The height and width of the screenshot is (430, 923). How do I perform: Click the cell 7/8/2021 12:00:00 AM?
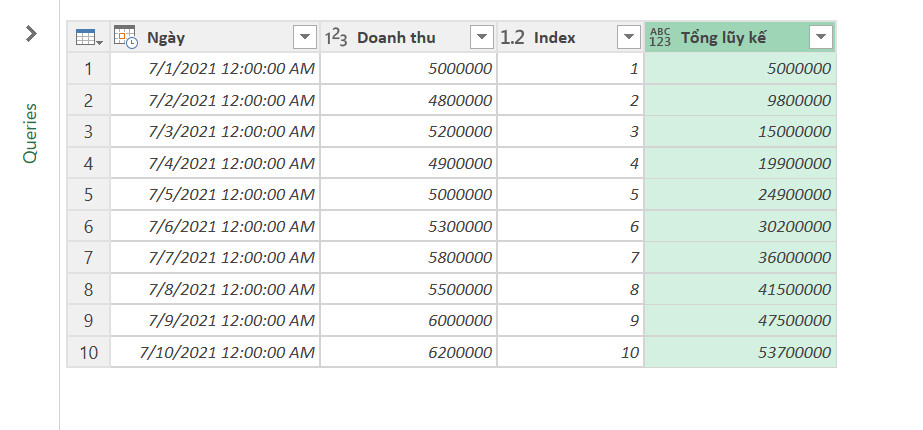click(x=215, y=289)
